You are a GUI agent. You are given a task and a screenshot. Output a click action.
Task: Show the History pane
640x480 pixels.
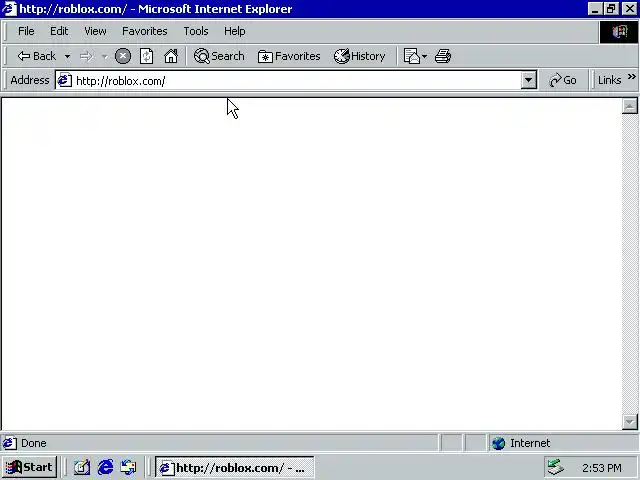click(x=359, y=56)
